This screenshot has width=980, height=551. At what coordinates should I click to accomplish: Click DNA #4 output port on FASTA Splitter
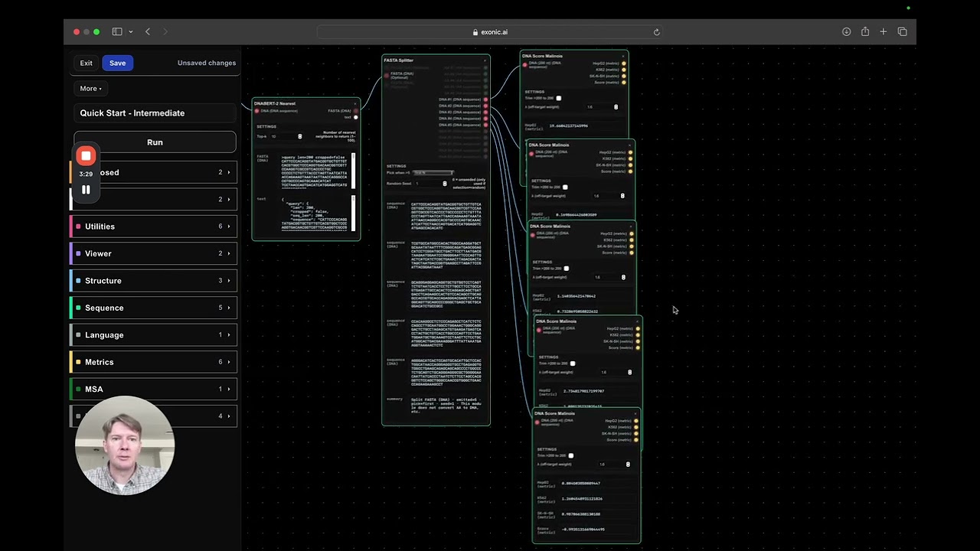coord(486,119)
